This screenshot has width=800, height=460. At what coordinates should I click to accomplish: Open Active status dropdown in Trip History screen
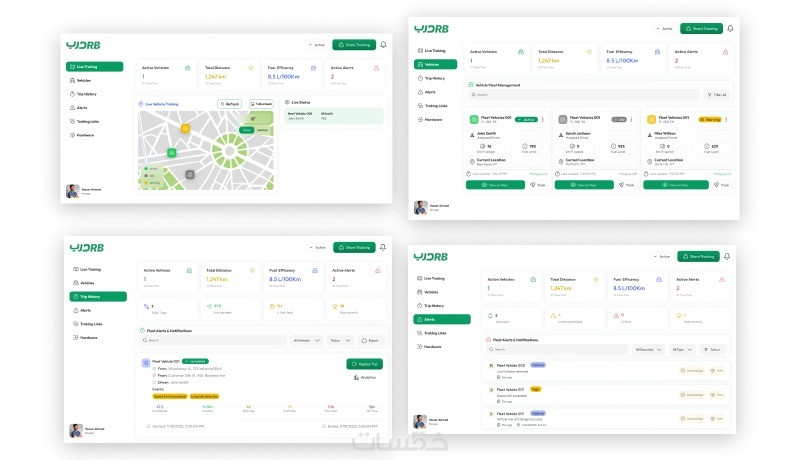click(x=317, y=247)
